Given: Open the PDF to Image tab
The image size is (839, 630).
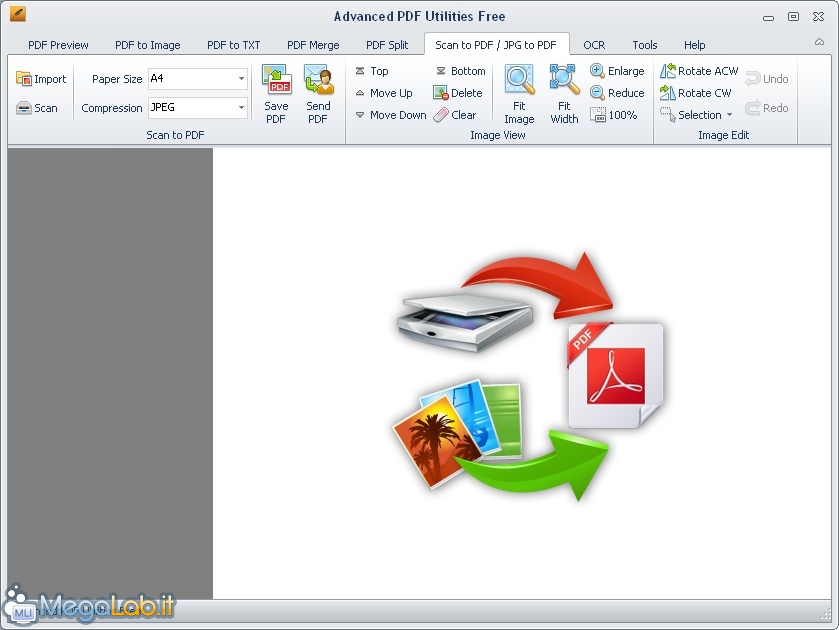Looking at the screenshot, I should pos(148,45).
